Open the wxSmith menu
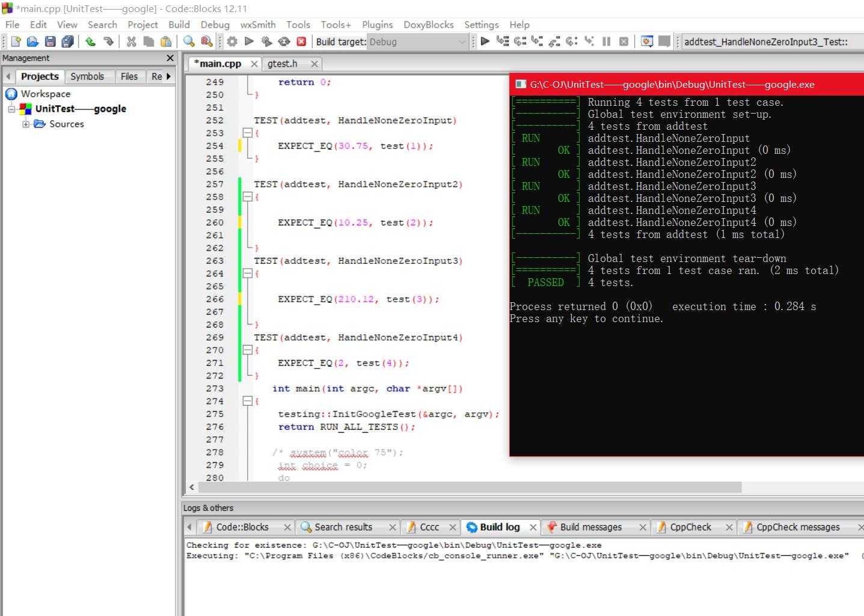The width and height of the screenshot is (864, 616). (x=258, y=25)
